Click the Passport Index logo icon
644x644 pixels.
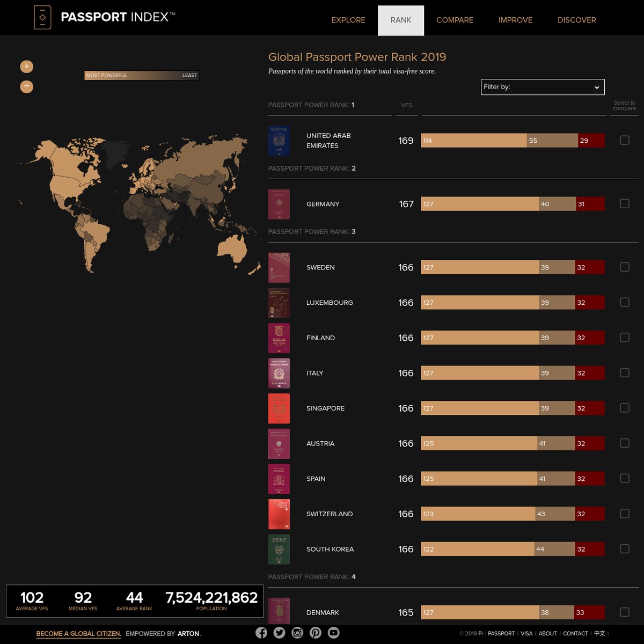(x=42, y=17)
